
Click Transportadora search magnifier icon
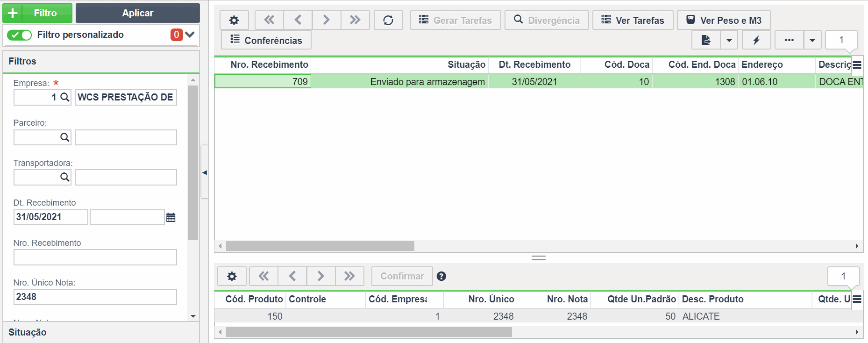(x=65, y=177)
